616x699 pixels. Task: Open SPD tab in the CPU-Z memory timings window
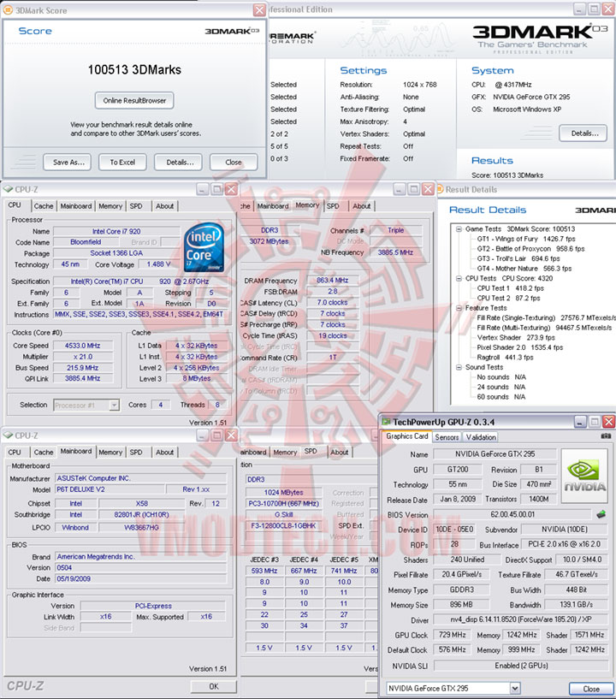[333, 206]
